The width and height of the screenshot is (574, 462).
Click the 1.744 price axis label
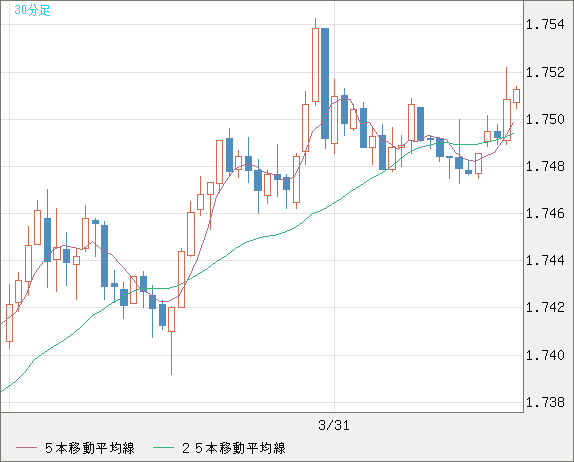545,261
